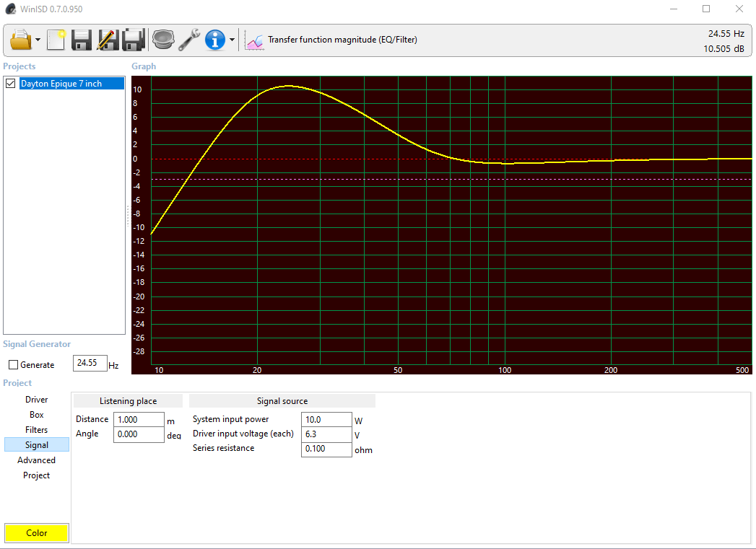The height and width of the screenshot is (549, 756).
Task: Maximize the WinISD window
Action: pyautogui.click(x=706, y=9)
